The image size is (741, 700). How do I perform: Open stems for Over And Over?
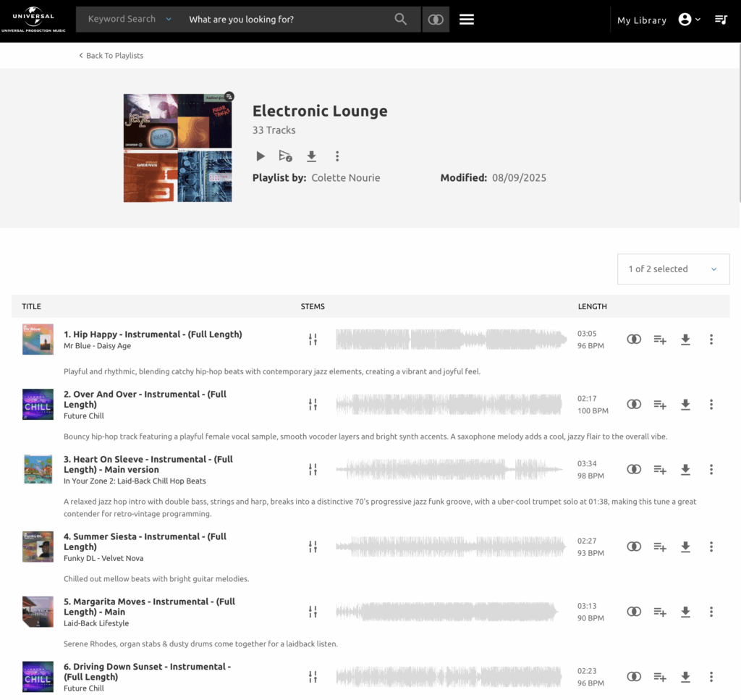pyautogui.click(x=313, y=405)
